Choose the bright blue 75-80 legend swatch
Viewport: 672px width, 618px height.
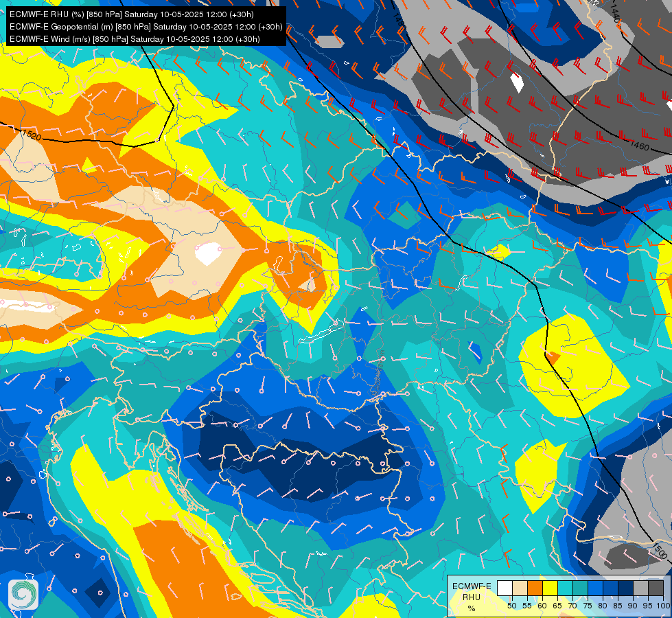pyautogui.click(x=595, y=588)
